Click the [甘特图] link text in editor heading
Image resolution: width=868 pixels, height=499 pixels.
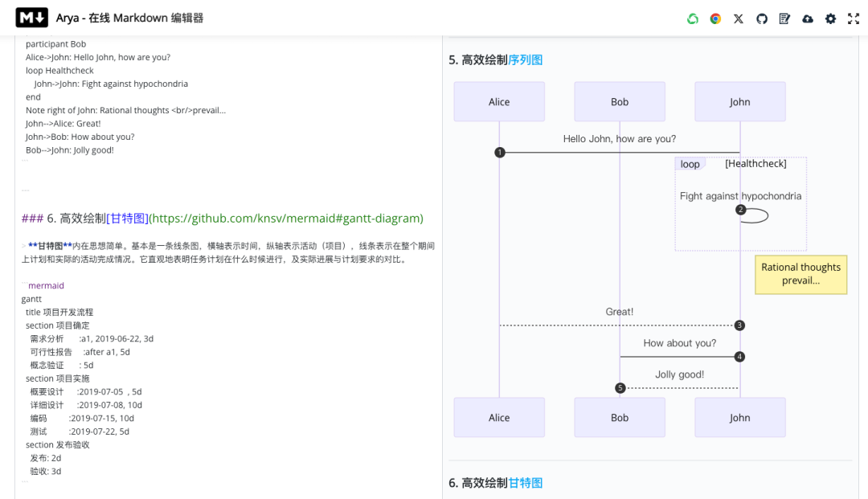point(127,219)
